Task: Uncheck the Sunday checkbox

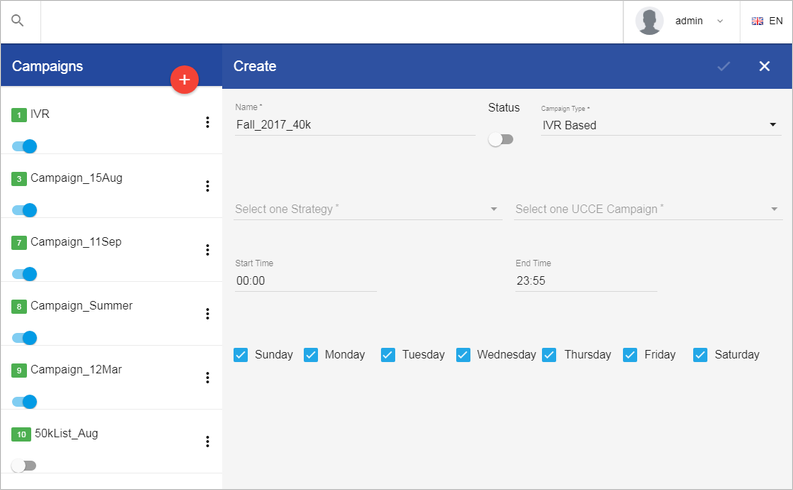Action: pos(241,354)
